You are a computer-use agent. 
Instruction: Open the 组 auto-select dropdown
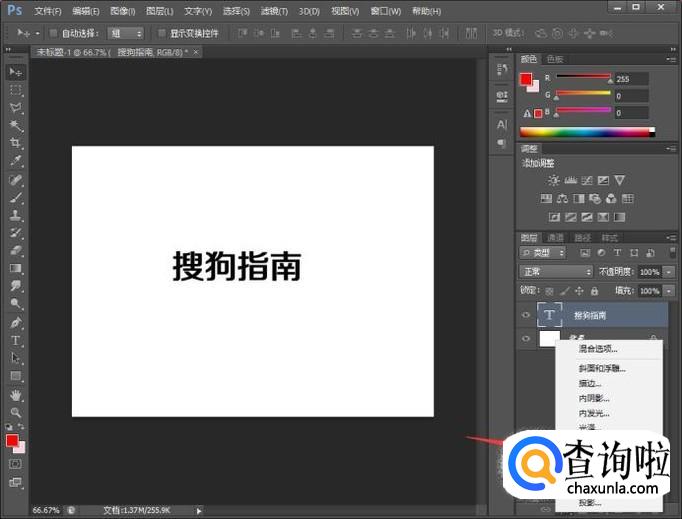click(126, 33)
